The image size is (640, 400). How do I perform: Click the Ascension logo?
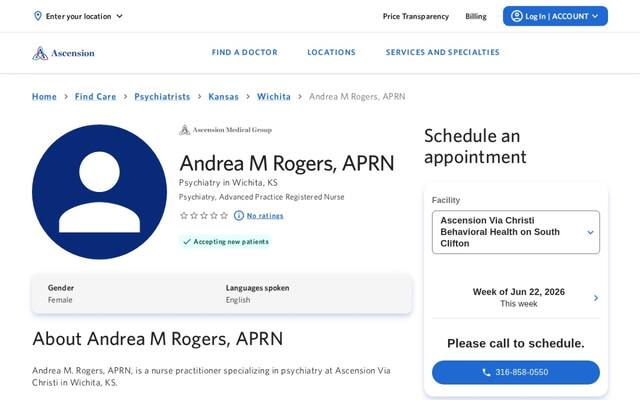point(63,53)
